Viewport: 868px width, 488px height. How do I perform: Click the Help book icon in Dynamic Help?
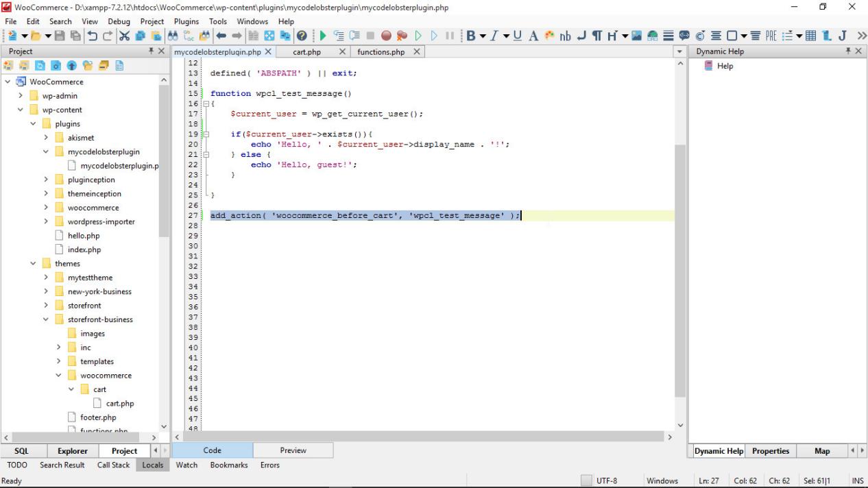[x=709, y=66]
